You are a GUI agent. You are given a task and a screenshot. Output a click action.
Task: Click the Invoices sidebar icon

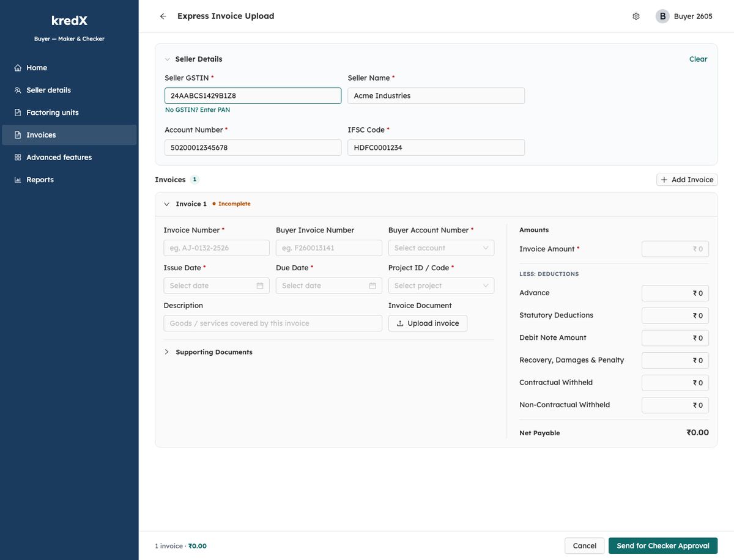coord(18,135)
